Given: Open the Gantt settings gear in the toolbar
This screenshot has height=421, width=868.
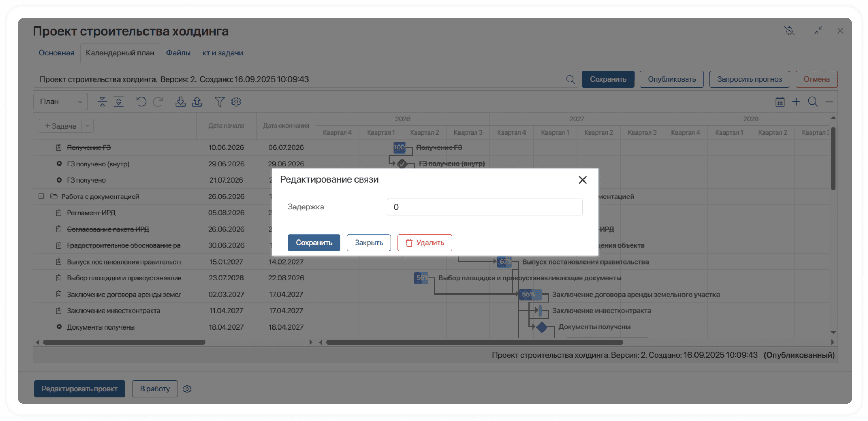Looking at the screenshot, I should pos(236,102).
